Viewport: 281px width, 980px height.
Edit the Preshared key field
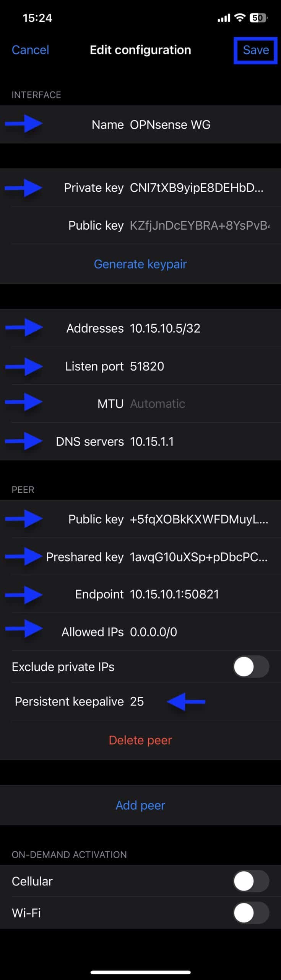coord(140,557)
